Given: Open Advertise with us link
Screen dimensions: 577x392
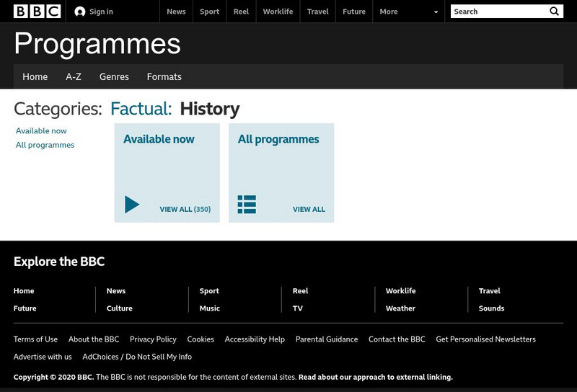Looking at the screenshot, I should click(x=43, y=357).
